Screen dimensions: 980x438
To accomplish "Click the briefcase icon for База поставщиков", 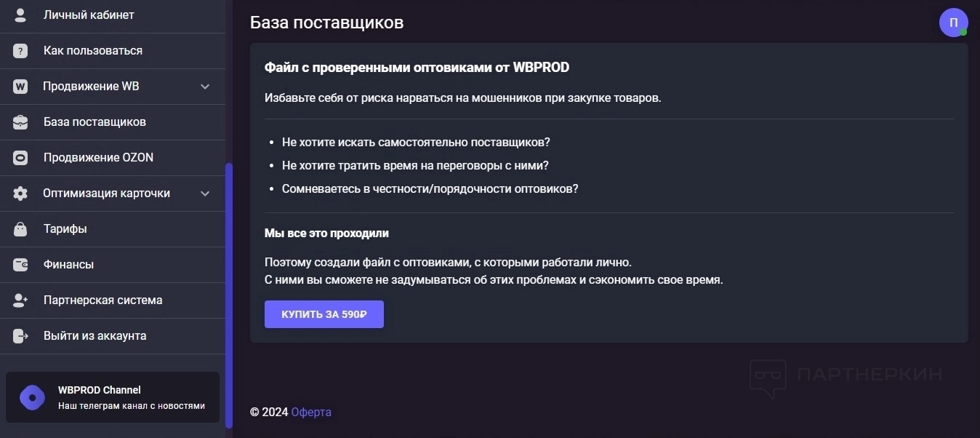I will pyautogui.click(x=20, y=122).
